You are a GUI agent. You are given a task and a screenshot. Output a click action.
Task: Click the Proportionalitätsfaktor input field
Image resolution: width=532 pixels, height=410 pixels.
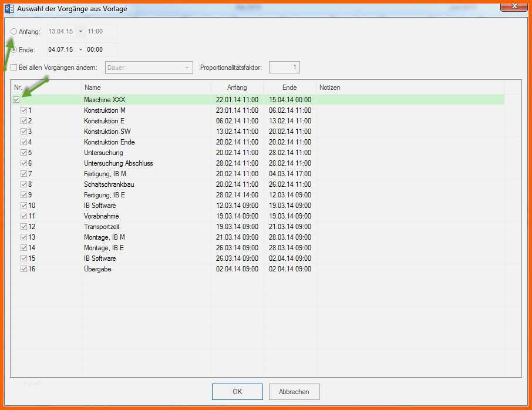tap(284, 68)
